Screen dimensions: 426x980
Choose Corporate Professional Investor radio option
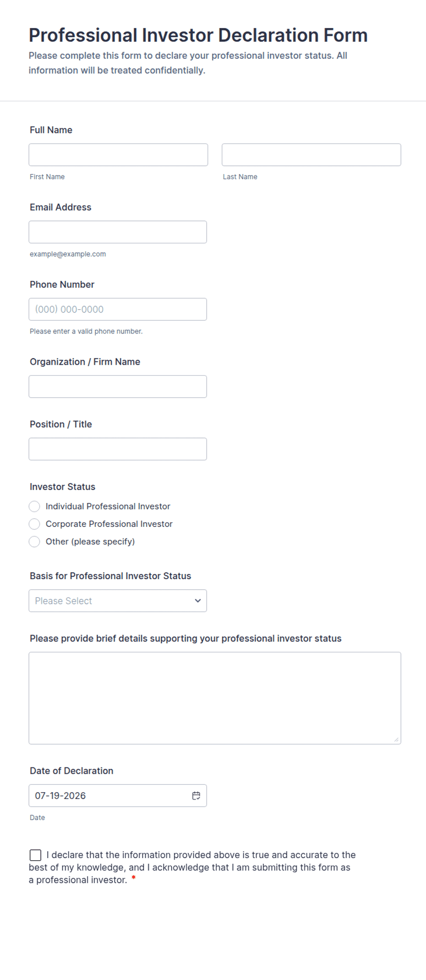coord(34,524)
